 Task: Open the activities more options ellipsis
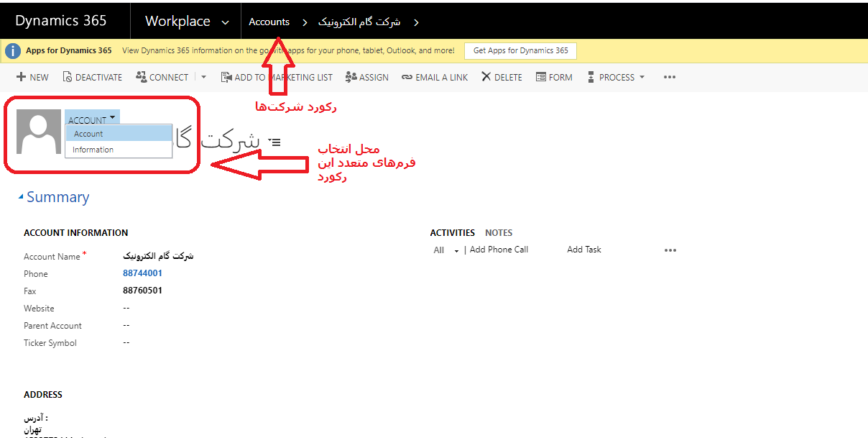click(x=670, y=250)
